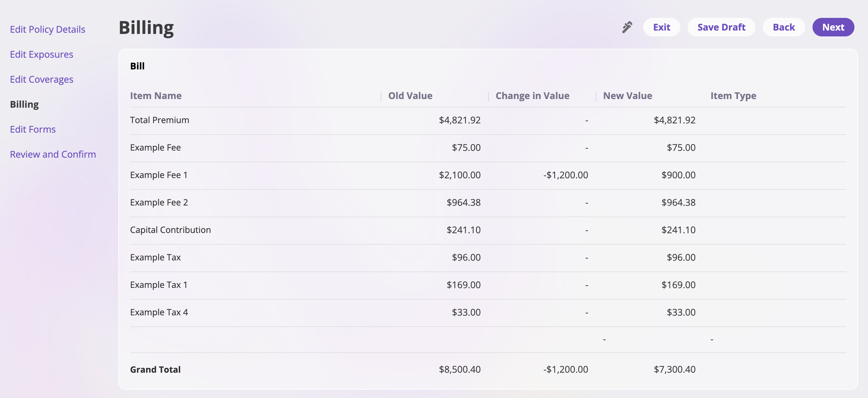Click the Save Draft button
The height and width of the screenshot is (398, 868).
tap(721, 27)
